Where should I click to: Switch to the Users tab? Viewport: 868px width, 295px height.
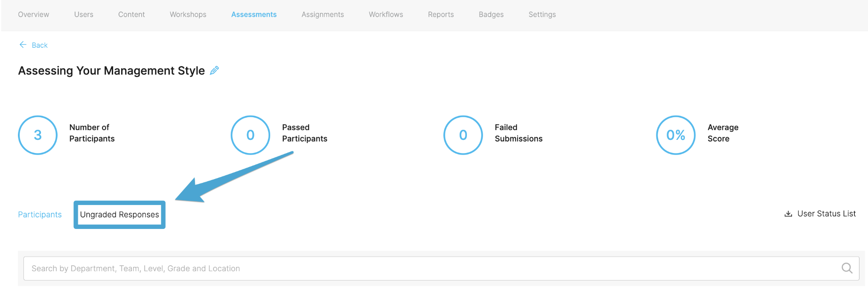click(x=84, y=14)
